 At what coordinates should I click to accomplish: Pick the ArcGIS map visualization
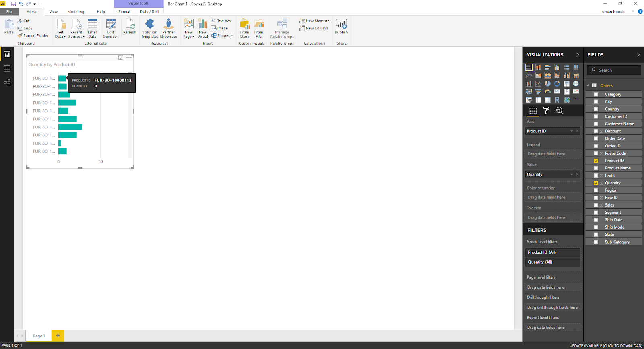point(566,100)
